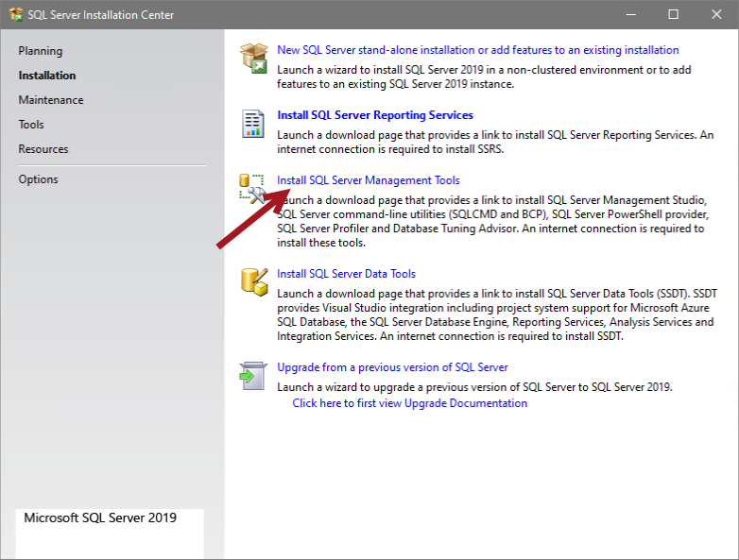
Task: Start new SQL Server stand-alone installation
Action: [478, 50]
